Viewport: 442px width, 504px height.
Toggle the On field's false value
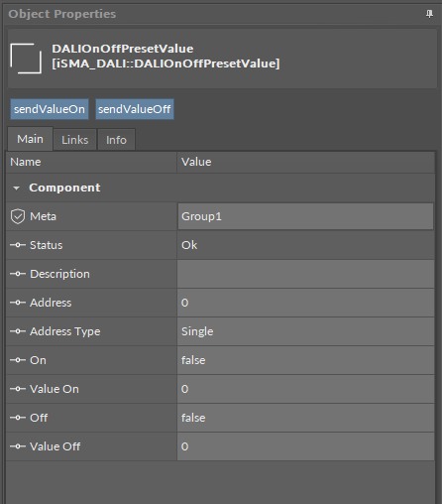click(305, 360)
